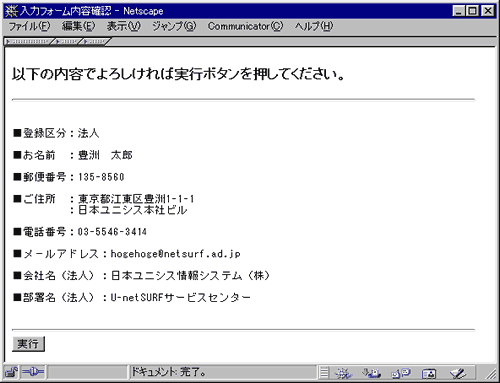Open the Address Book icon in component bar
500x383 pixels.
pos(429,373)
